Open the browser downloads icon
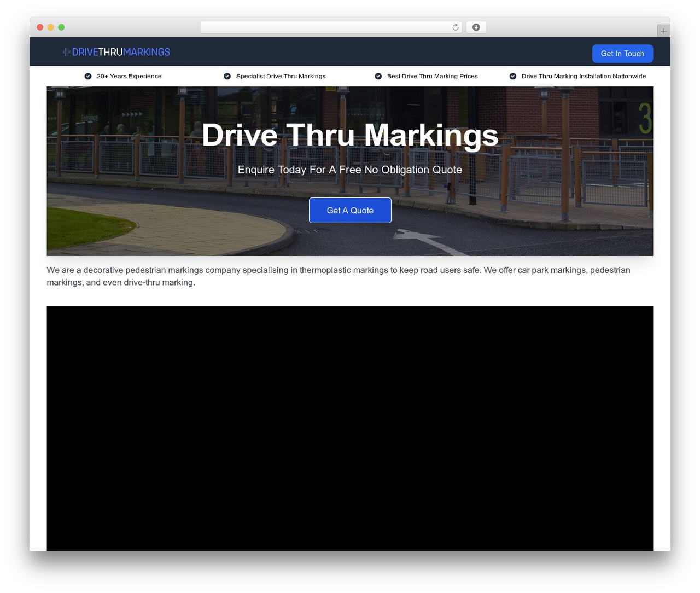Viewport: 700px width, 593px height. 476,27
